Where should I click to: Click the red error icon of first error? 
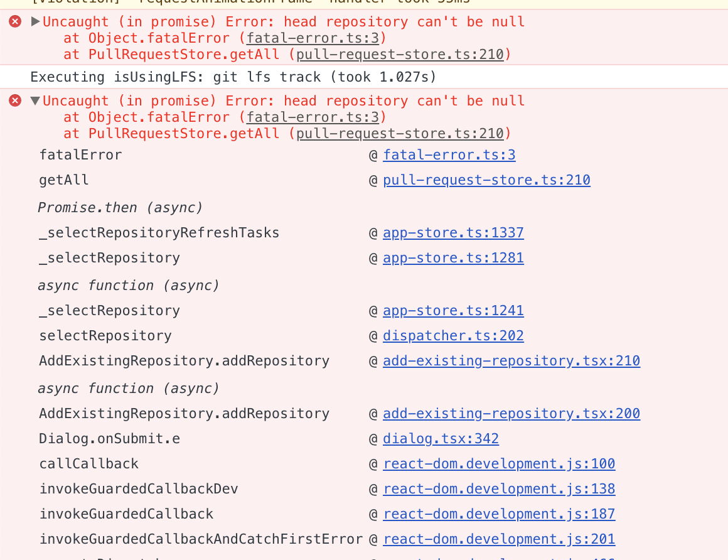point(15,21)
